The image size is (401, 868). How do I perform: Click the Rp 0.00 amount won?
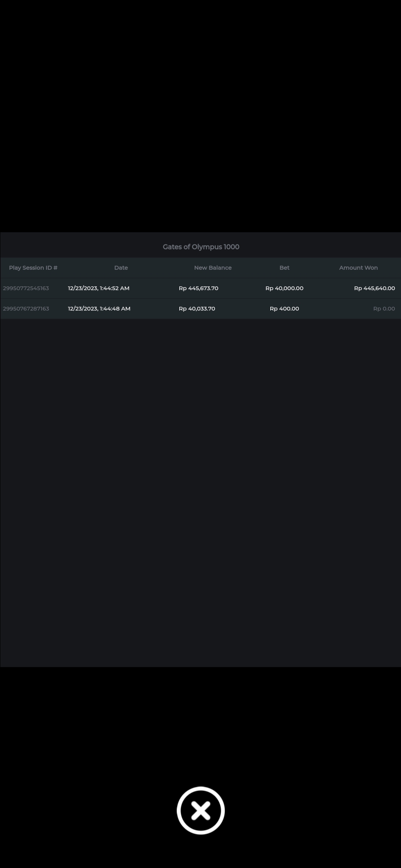click(x=384, y=309)
